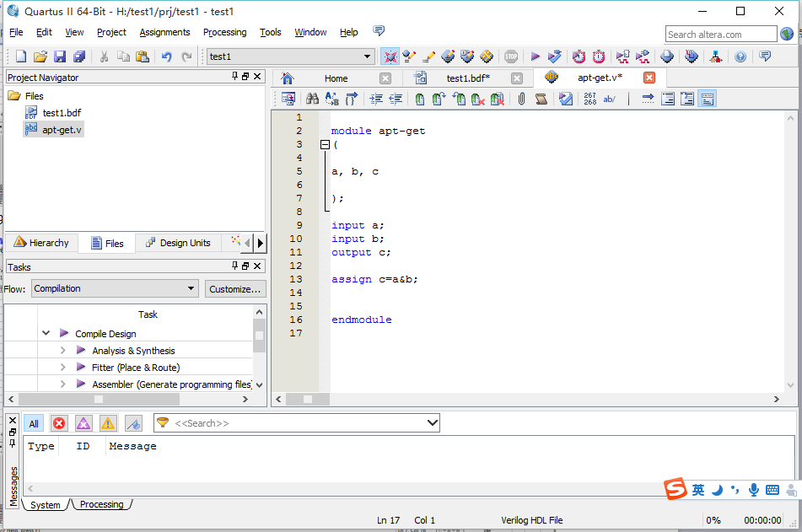Screen dimensions: 802x532
Task: Open the Assignments menu
Action: (164, 32)
